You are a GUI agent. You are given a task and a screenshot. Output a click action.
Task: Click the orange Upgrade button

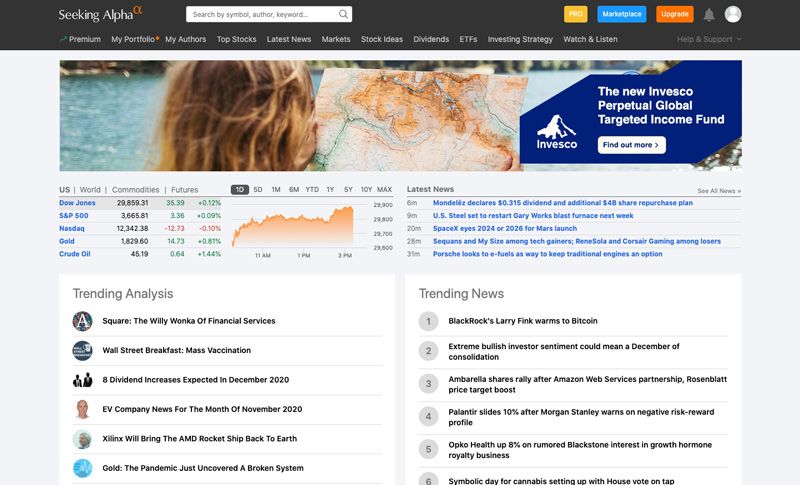674,14
